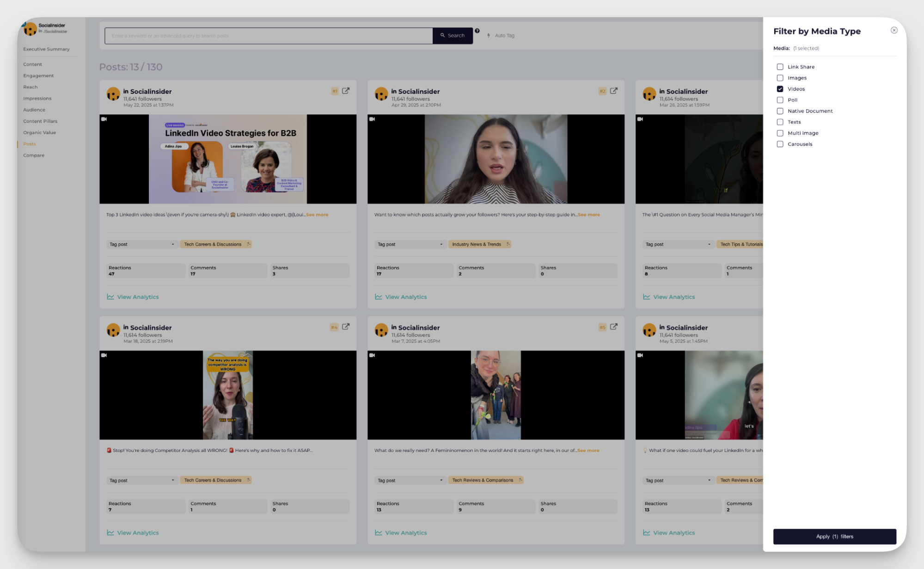The width and height of the screenshot is (924, 569).
Task: Expand See more on Femininomenon post text
Action: pos(588,451)
